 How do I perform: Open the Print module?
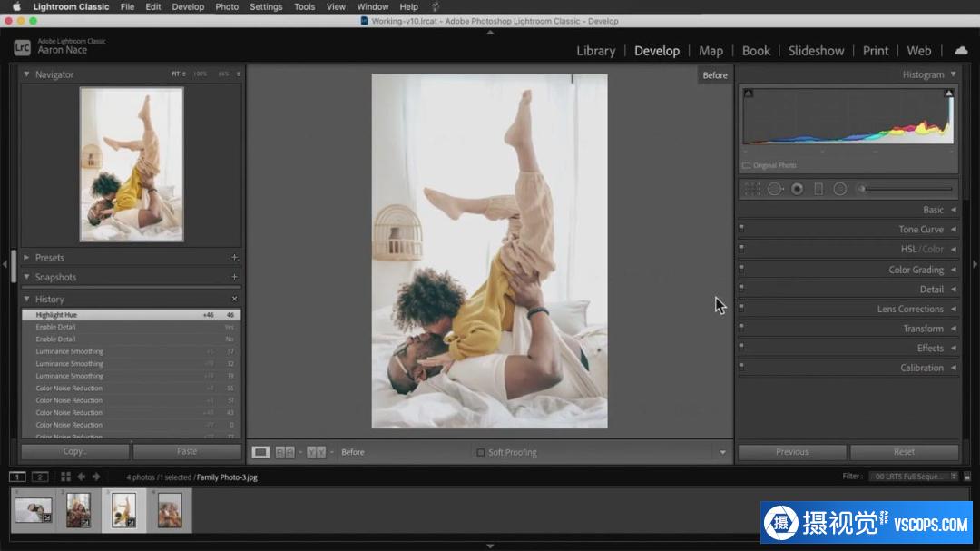click(x=875, y=51)
